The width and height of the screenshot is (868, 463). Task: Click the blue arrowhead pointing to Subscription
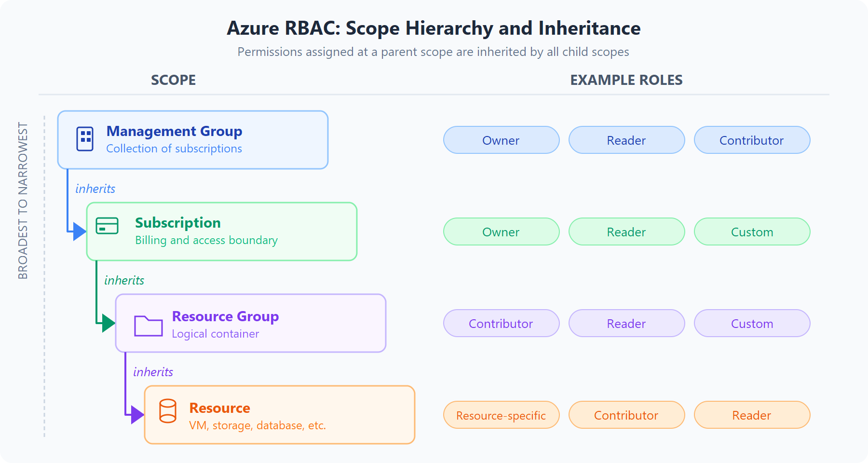point(80,231)
